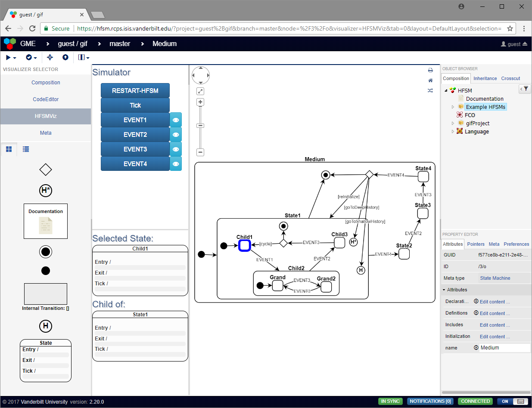Select the initial state black dot part
The height and width of the screenshot is (408, 532).
point(46,271)
